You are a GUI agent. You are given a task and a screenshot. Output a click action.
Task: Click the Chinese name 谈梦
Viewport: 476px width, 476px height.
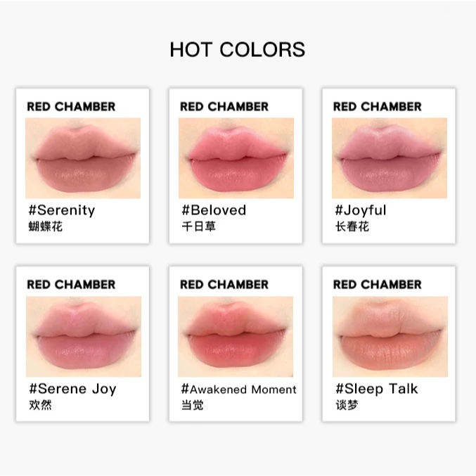(x=347, y=405)
